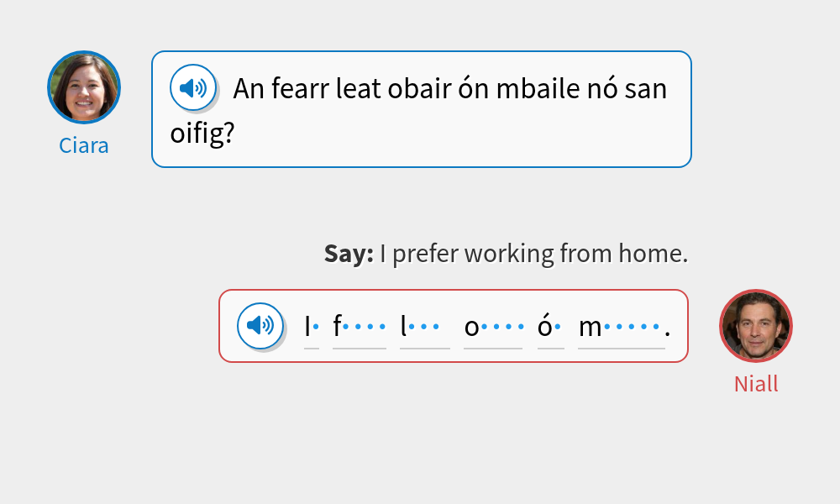Play the audio in Niall's answer box
The height and width of the screenshot is (504, 840).
point(260,325)
